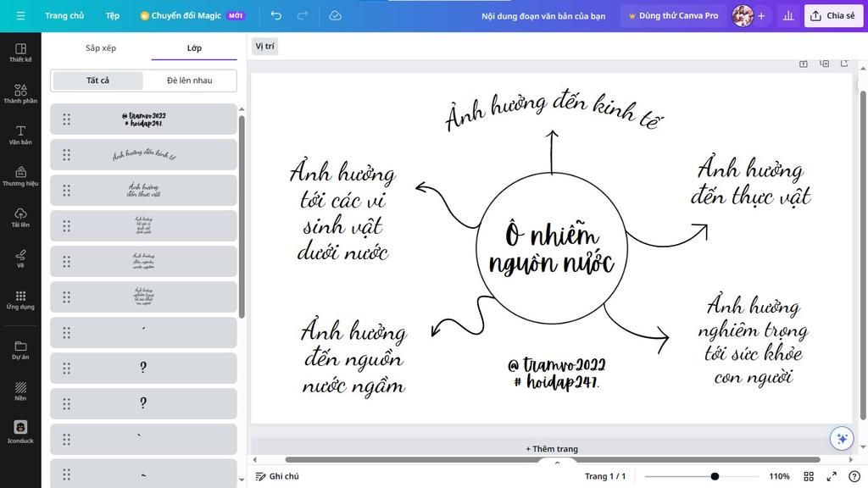Open the Dự án projects panel
868x488 pixels.
[x=20, y=350]
